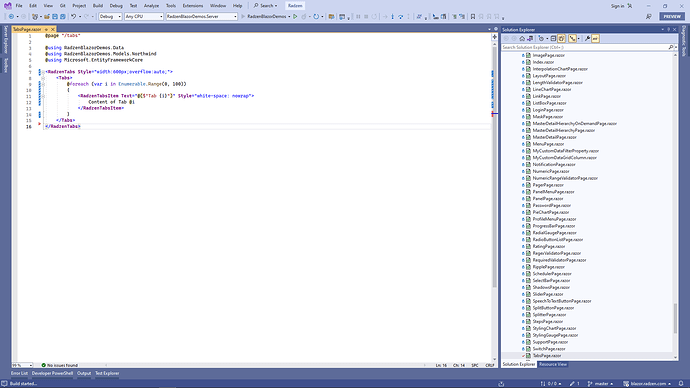Open the Extensions menu
Viewport: 690px width, 388px height.
pyautogui.click(x=193, y=6)
